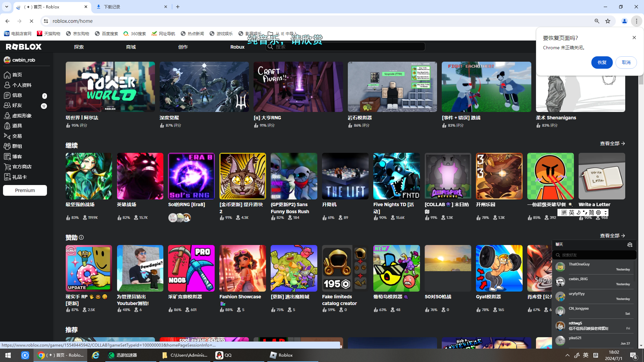Open the 电脑店官网 bookmark
The image size is (644, 362).
pyautogui.click(x=18, y=34)
